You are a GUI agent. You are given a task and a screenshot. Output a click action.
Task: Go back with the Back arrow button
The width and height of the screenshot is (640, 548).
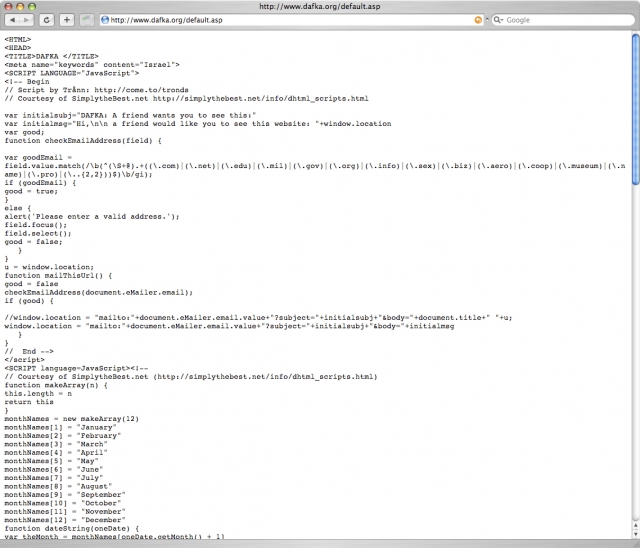pos(13,20)
